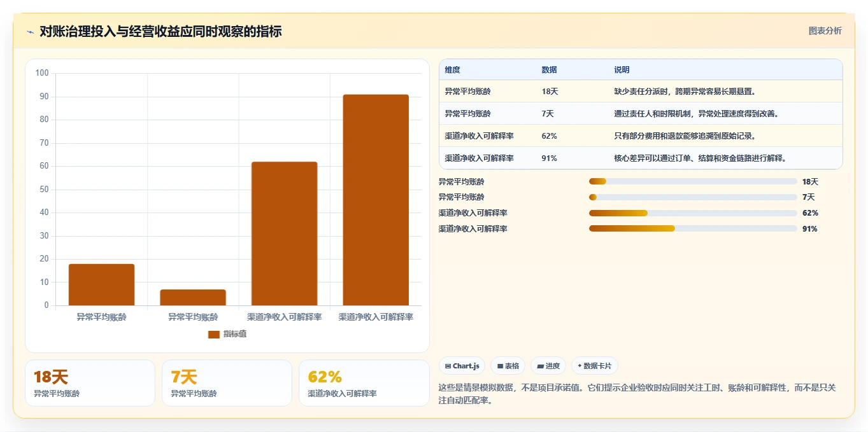Click the 7天 progress bar

tap(693, 197)
